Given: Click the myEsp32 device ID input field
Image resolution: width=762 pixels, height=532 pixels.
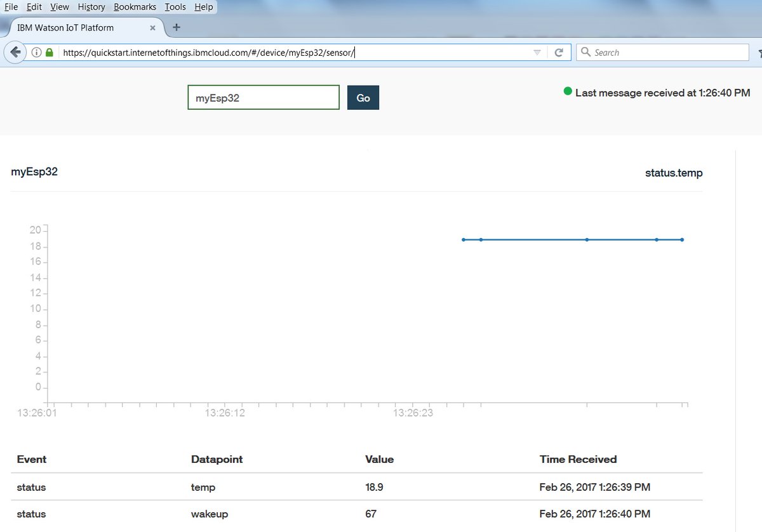Looking at the screenshot, I should (x=264, y=98).
